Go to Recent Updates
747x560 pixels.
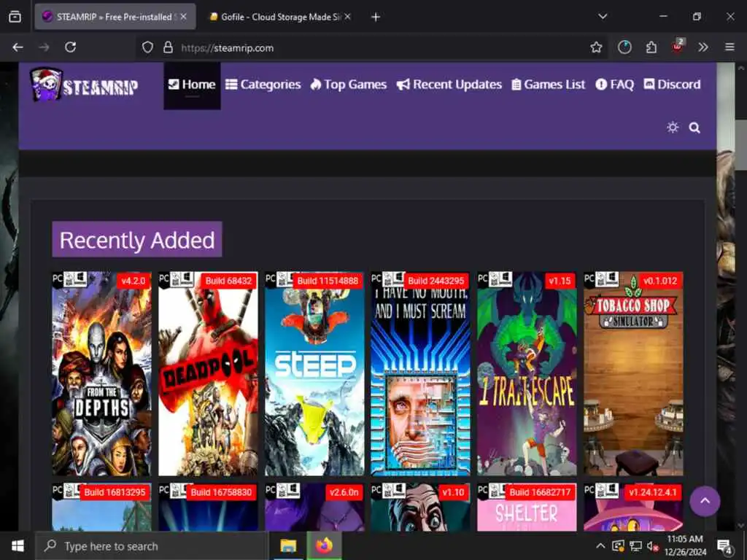tap(449, 85)
